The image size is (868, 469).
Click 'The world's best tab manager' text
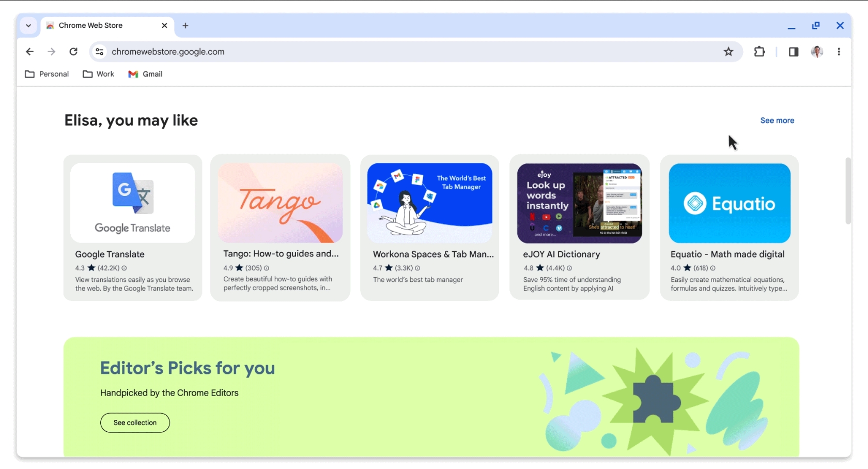point(418,280)
